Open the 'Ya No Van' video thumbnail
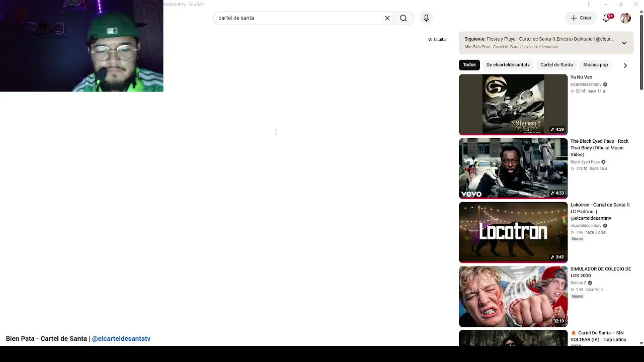The height and width of the screenshot is (362, 644). coord(513,105)
